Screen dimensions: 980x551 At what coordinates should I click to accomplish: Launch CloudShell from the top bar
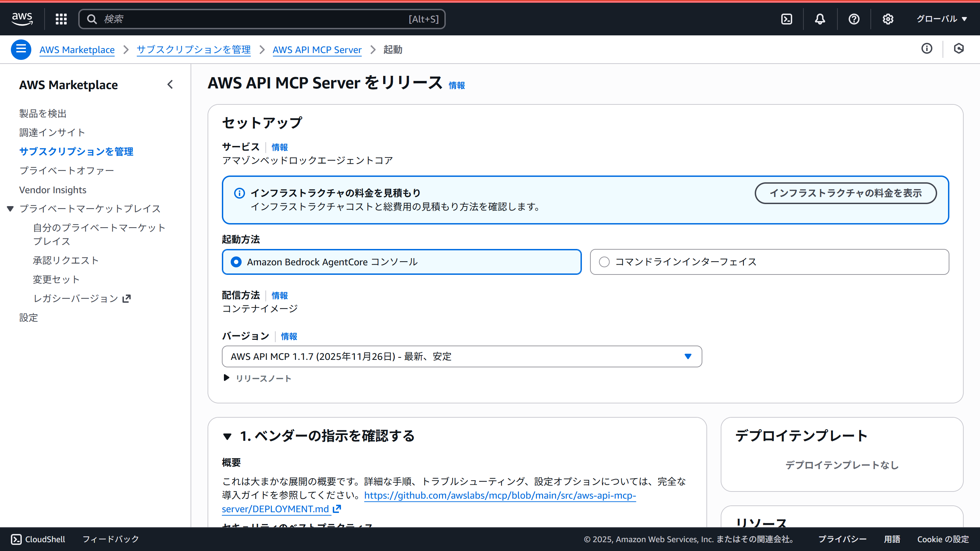[x=787, y=19]
